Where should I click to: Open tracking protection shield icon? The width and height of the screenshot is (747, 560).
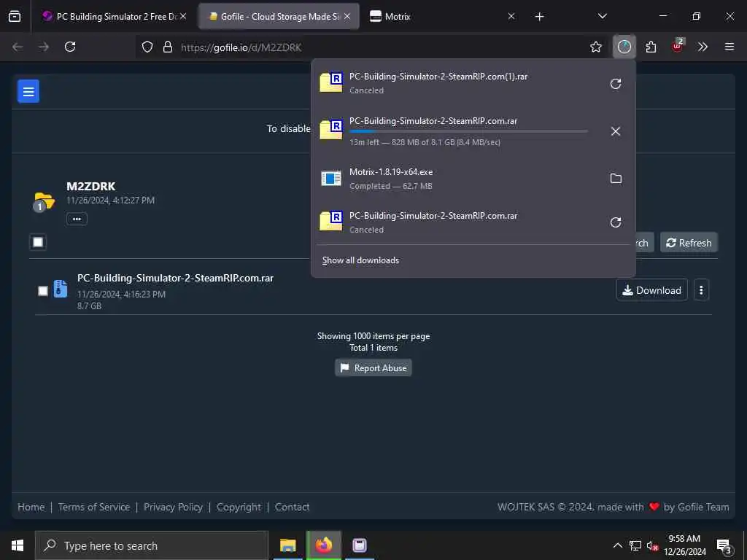147,47
